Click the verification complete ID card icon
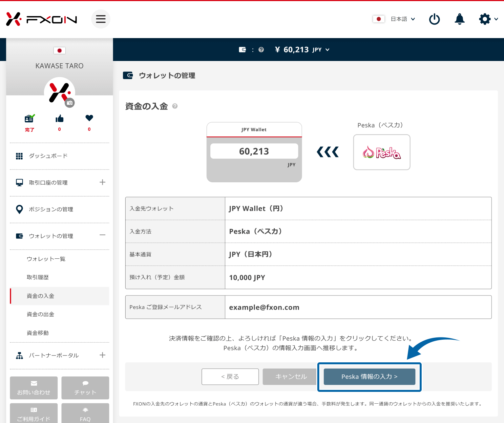 click(x=30, y=119)
